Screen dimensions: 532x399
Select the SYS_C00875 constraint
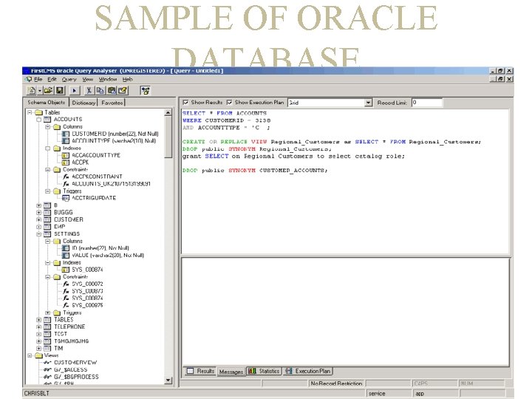click(x=87, y=305)
